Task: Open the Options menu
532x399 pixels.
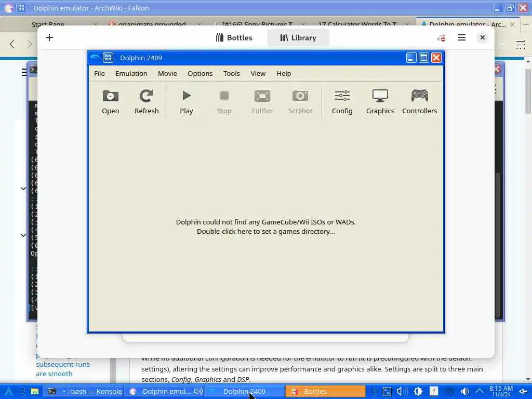Action: (x=200, y=74)
